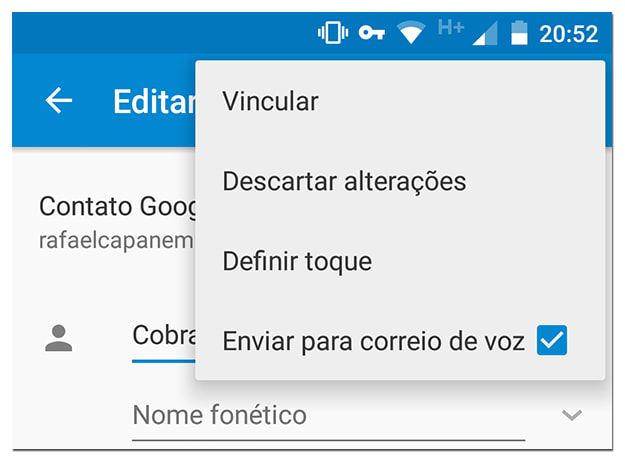Image resolution: width=625 pixels, height=462 pixels.
Task: Tap the Wi-Fi signal status icon
Action: point(410,33)
